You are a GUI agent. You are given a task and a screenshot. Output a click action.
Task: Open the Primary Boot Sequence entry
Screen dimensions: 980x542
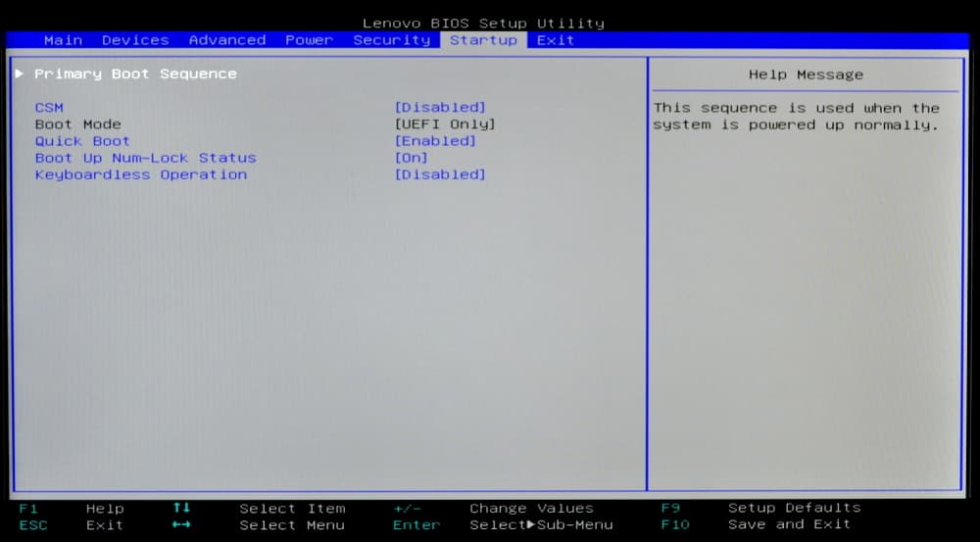click(x=135, y=74)
